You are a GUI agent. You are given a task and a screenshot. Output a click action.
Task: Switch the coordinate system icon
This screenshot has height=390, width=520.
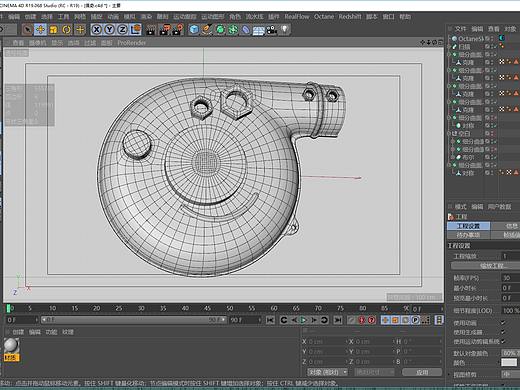[135, 30]
